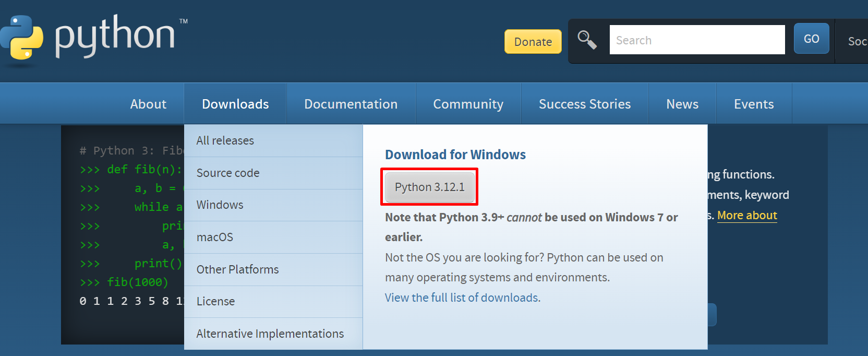Open License from the Downloads submenu

pos(273,301)
